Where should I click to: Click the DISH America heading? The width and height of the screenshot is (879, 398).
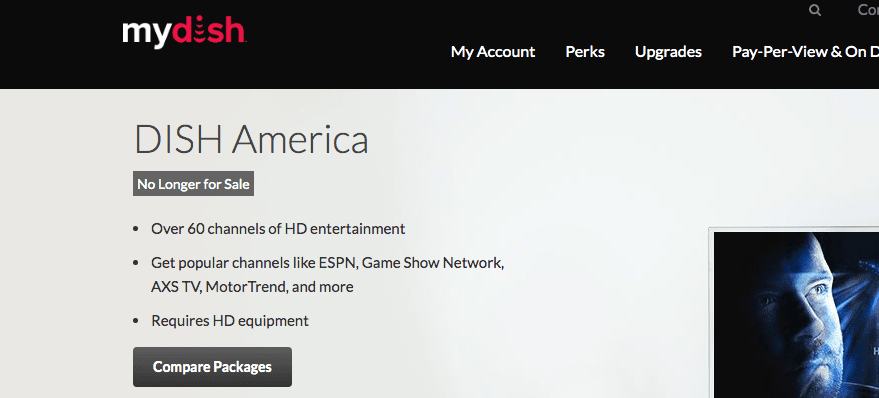[251, 139]
